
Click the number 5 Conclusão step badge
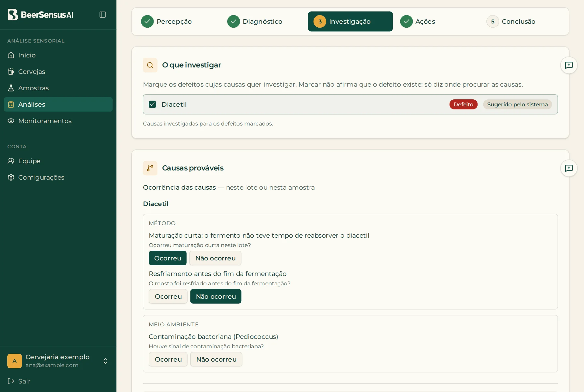492,21
